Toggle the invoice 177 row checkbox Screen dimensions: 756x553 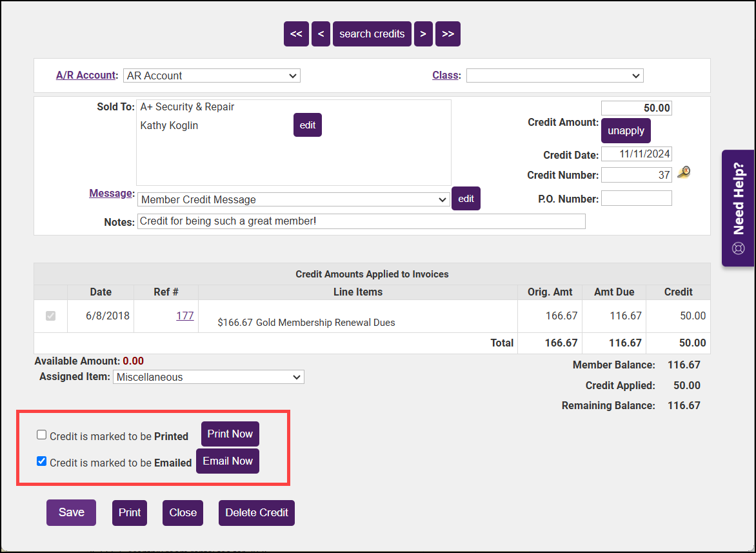[x=50, y=316]
